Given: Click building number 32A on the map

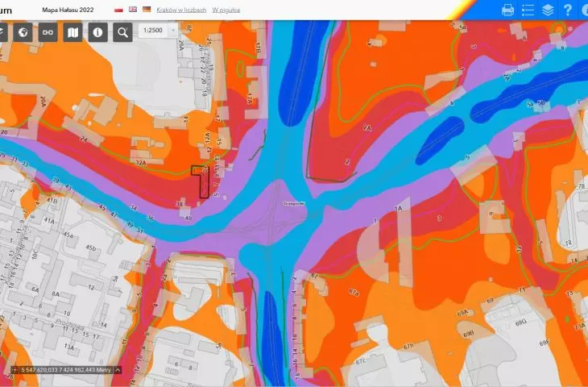Looking at the screenshot, I should (141, 163).
